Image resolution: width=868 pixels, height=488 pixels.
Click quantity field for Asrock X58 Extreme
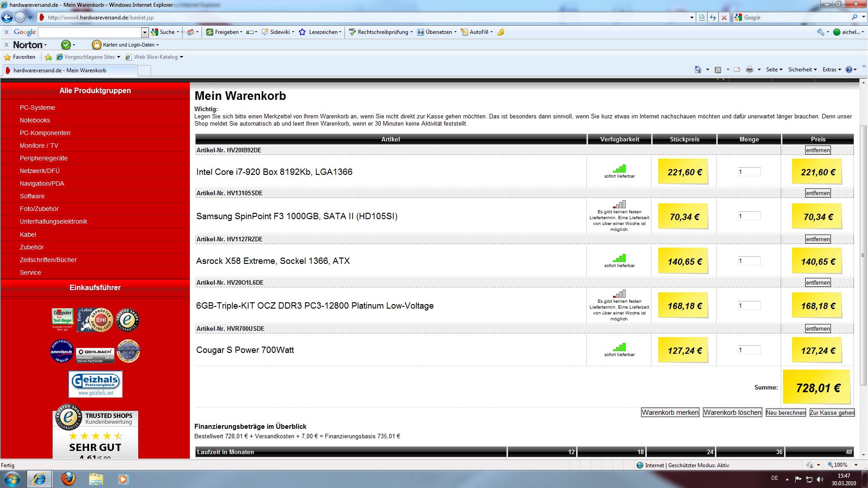[749, 261]
